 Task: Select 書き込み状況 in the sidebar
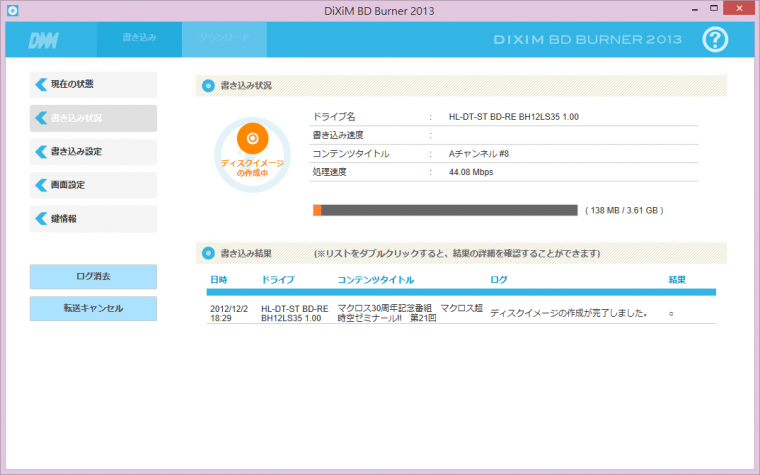tap(93, 118)
